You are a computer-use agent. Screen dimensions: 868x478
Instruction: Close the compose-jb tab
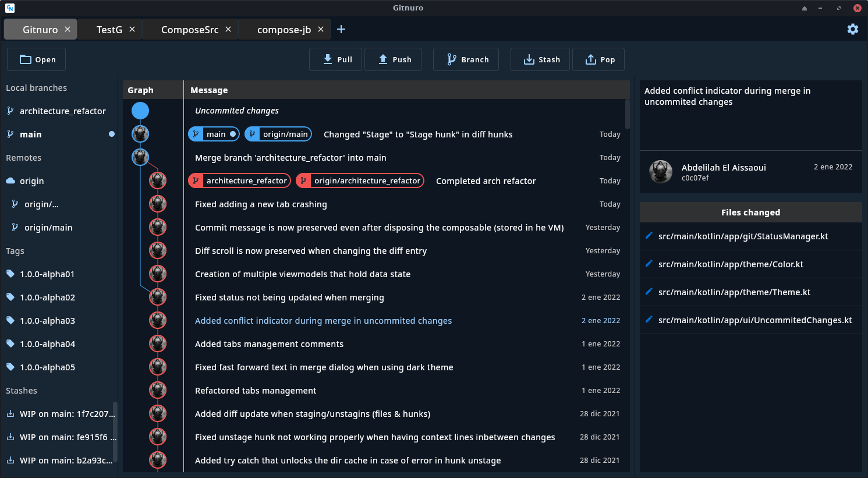[x=321, y=29]
